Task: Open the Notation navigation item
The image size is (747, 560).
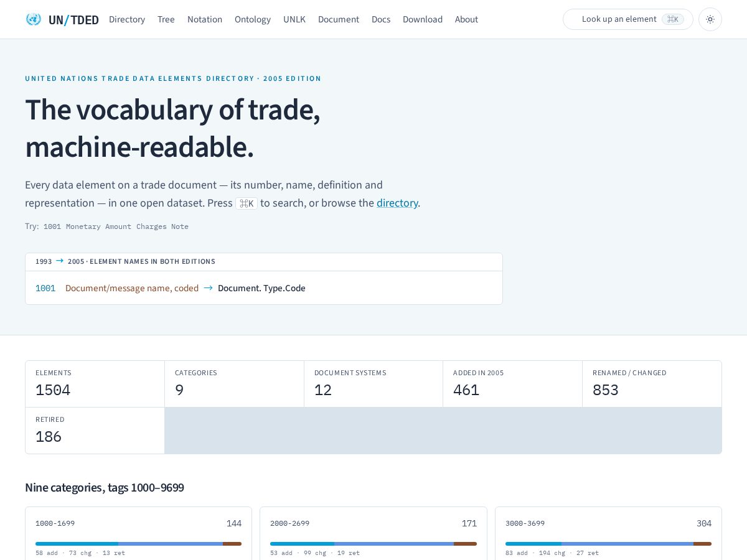Action: point(205,19)
